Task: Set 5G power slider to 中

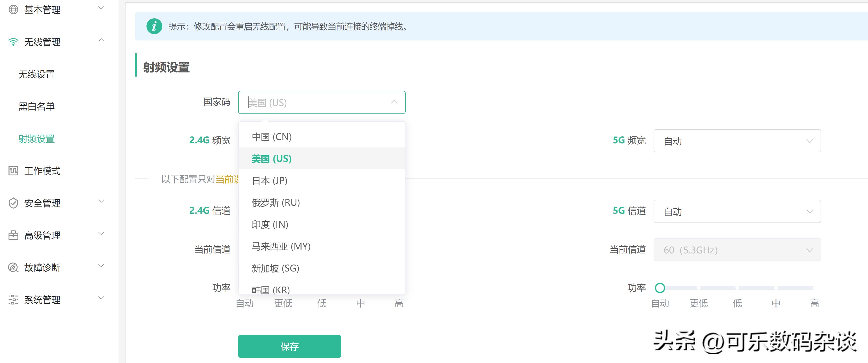Action: [776, 288]
